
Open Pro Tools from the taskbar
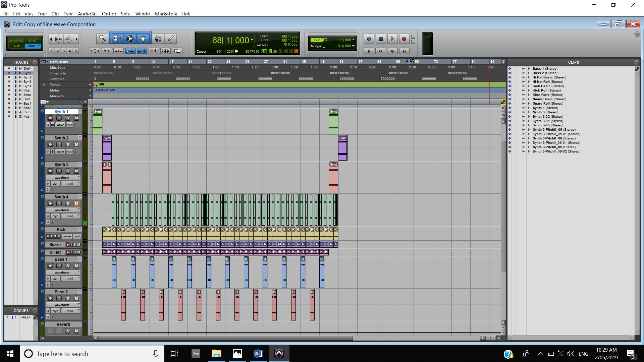[279, 353]
